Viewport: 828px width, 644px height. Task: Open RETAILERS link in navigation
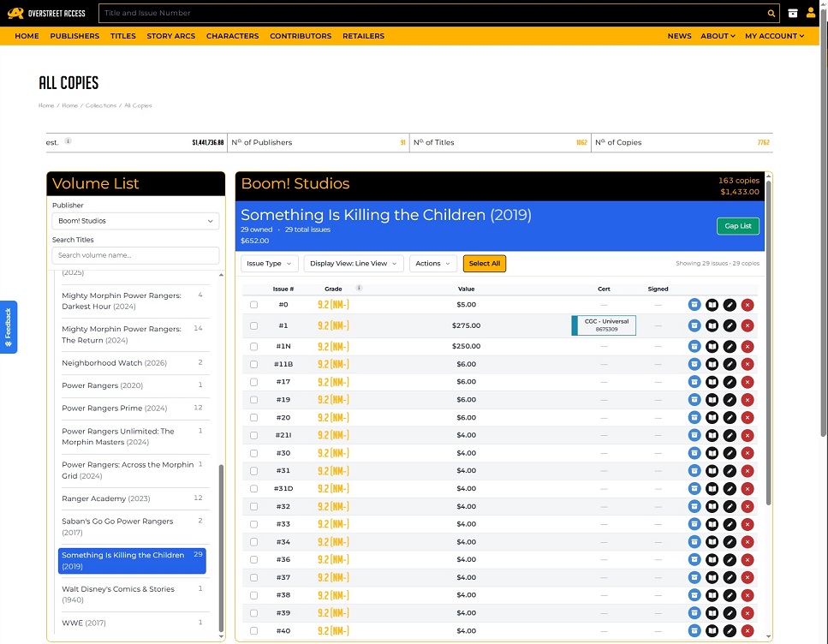(x=363, y=36)
